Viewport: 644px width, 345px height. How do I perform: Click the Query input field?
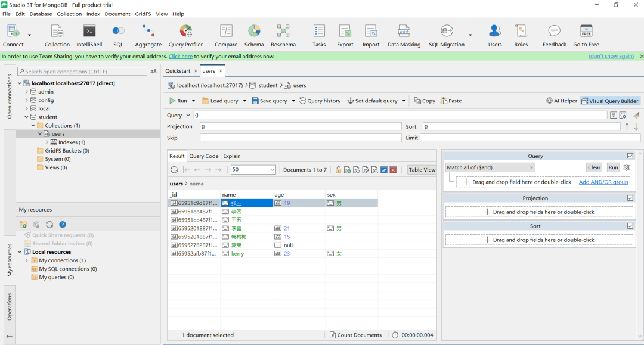(x=400, y=115)
